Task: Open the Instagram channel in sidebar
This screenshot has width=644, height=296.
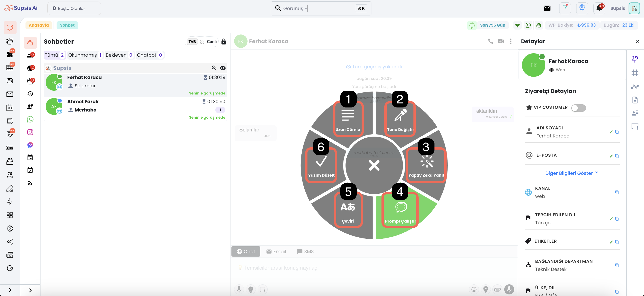Action: tap(30, 132)
